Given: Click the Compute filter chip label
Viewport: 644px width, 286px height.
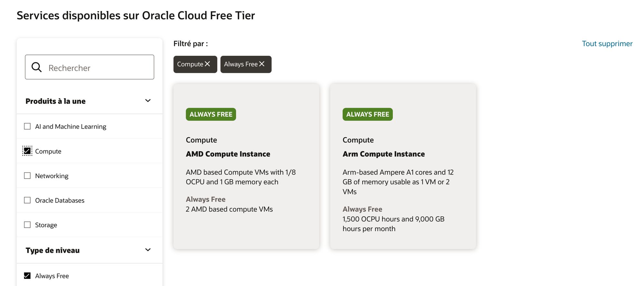Looking at the screenshot, I should pyautogui.click(x=190, y=64).
